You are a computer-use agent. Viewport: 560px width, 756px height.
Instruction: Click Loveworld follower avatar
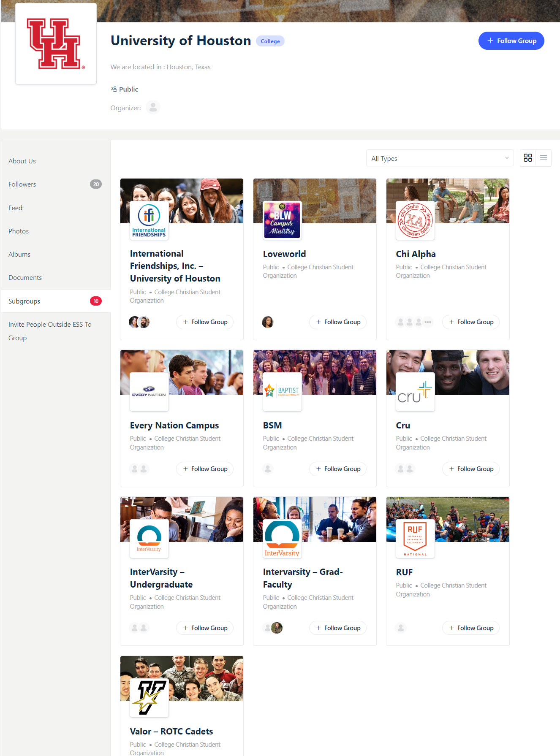268,322
